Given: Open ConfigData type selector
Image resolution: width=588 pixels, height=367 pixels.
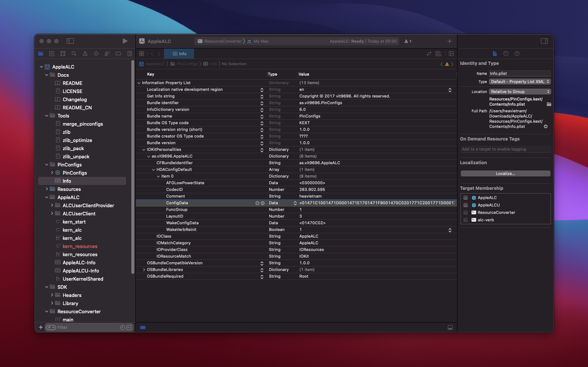Looking at the screenshot, I should point(295,203).
